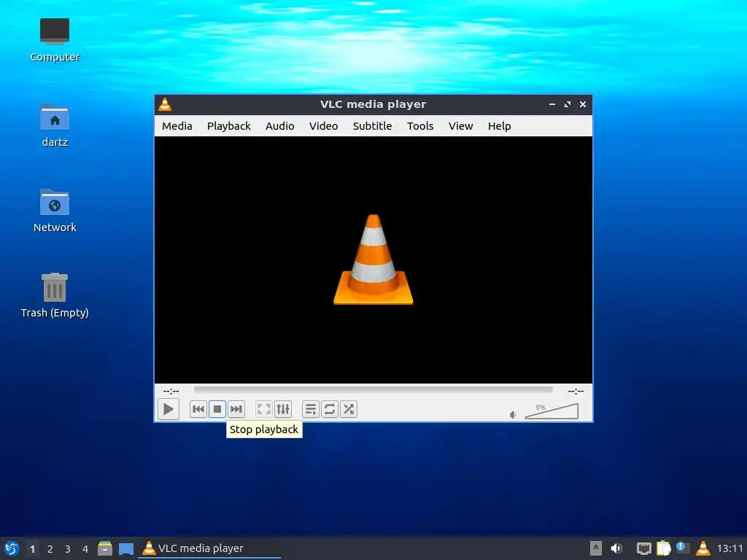Switch to workspace 3
This screenshot has width=747, height=560.
pos(68,549)
